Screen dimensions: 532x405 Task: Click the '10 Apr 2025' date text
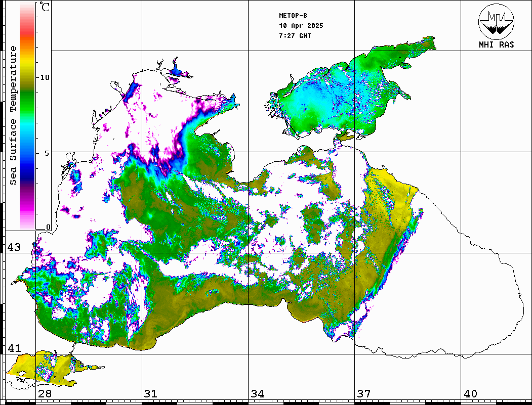pyautogui.click(x=301, y=26)
